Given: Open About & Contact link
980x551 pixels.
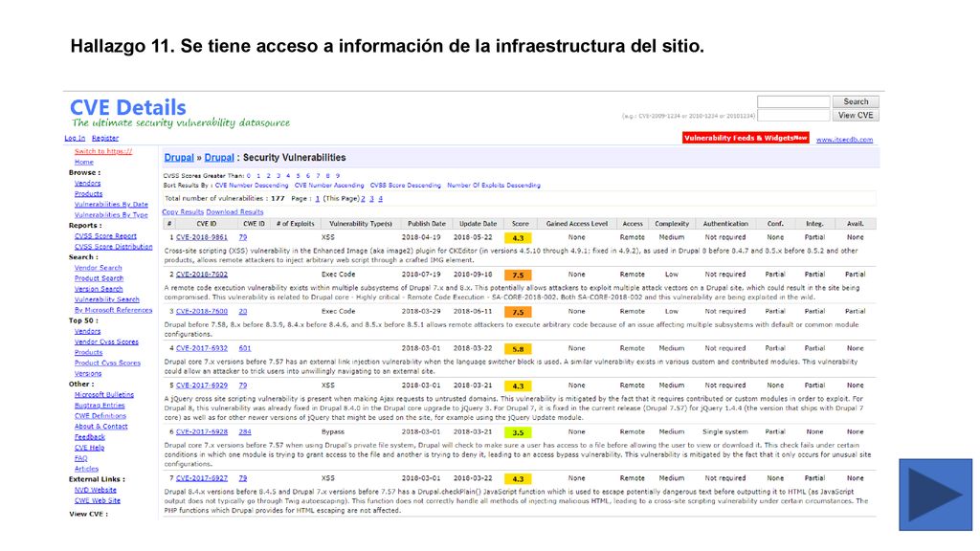Looking at the screenshot, I should click(100, 427).
